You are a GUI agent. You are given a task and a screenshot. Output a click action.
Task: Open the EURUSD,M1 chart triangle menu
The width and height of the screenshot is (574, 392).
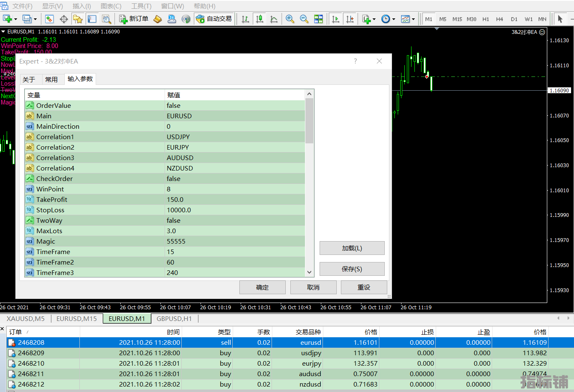tap(3, 31)
